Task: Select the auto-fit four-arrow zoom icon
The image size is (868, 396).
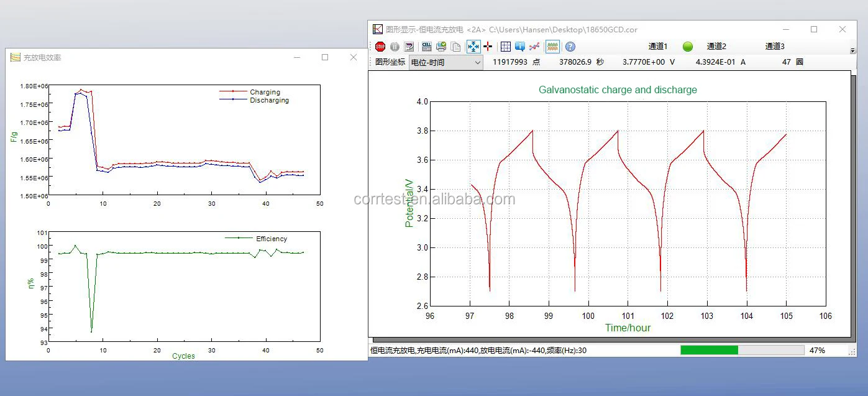Action: click(473, 47)
